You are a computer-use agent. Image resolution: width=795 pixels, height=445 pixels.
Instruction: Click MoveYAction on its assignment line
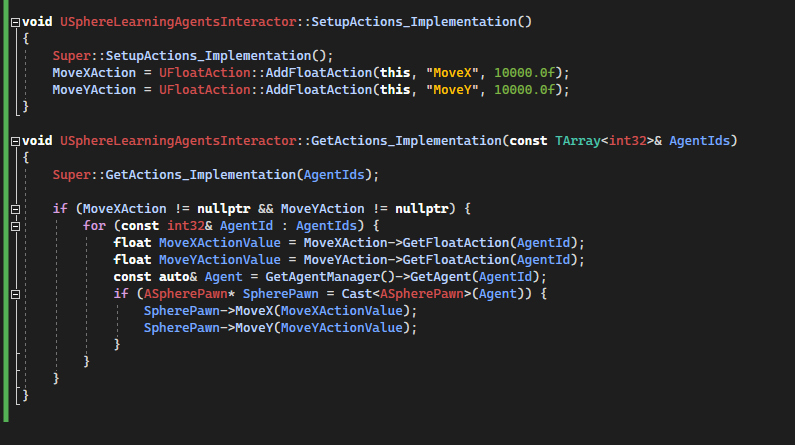[94, 90]
